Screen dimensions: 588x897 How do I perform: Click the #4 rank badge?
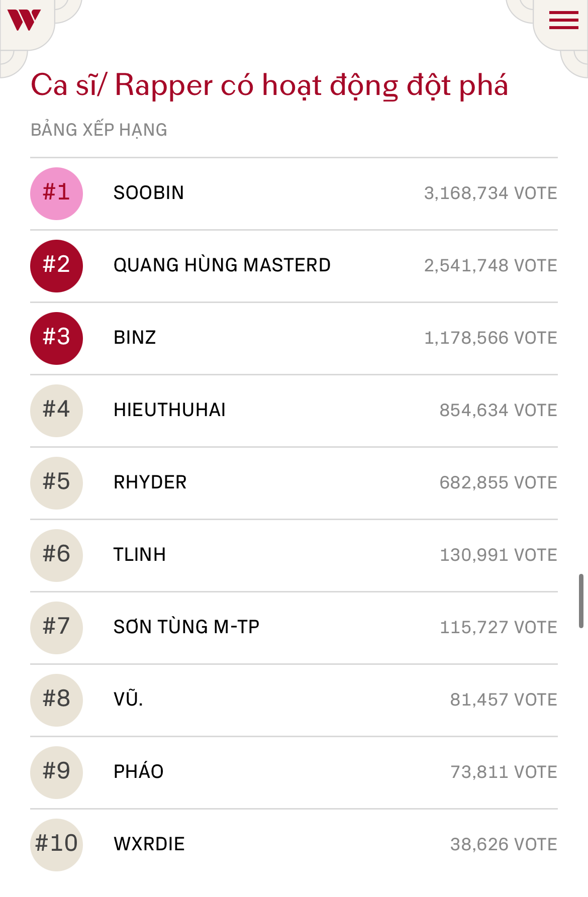click(x=56, y=411)
